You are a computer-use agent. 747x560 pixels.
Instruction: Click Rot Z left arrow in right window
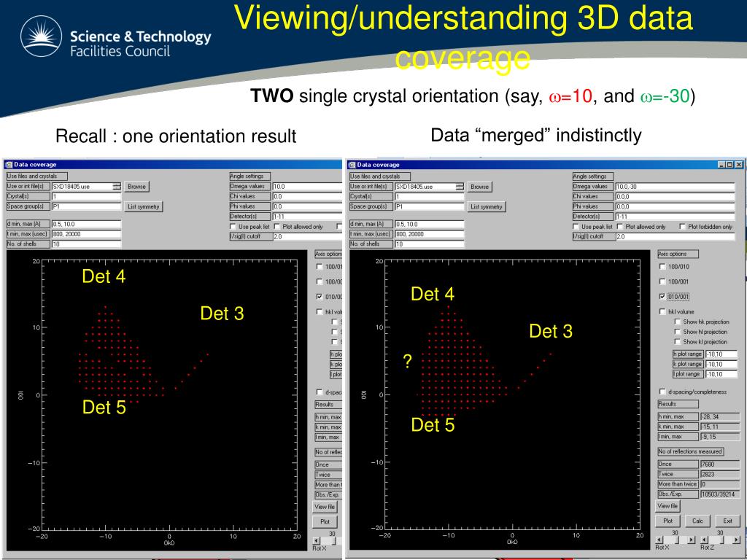[705, 540]
